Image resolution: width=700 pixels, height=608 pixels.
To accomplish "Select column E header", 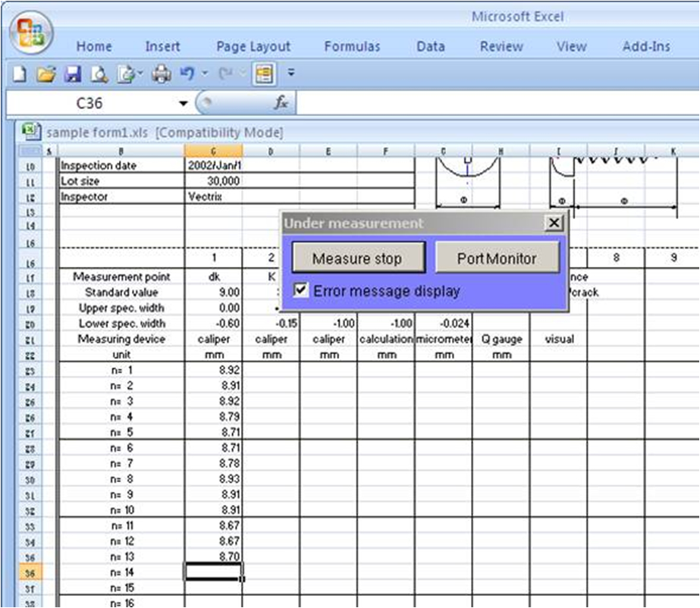I will [x=328, y=151].
